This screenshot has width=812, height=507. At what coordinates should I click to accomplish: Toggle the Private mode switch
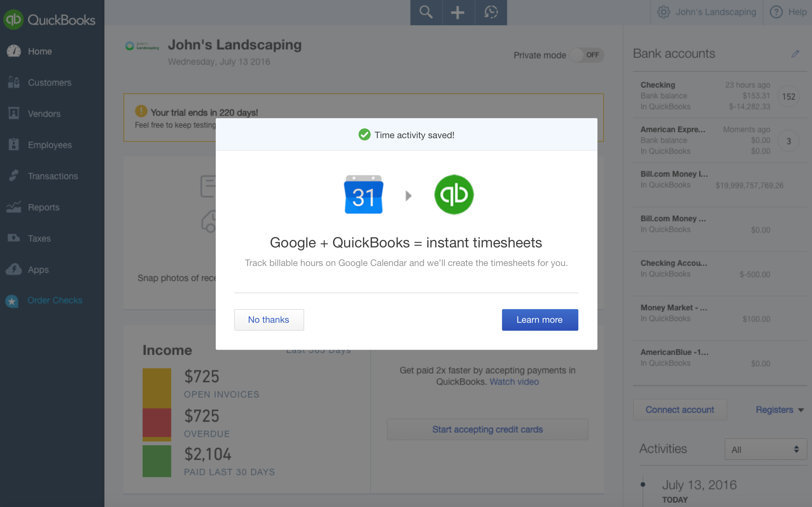[586, 55]
